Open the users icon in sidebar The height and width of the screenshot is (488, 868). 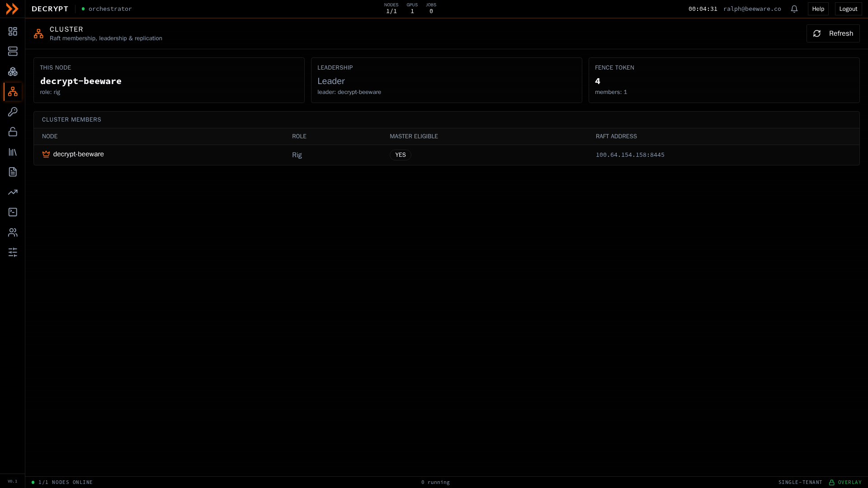(13, 232)
